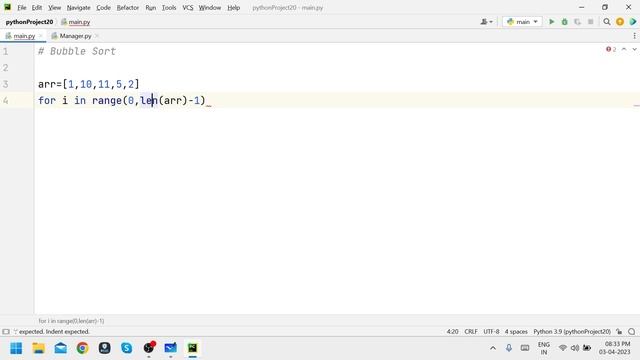The width and height of the screenshot is (640, 360).
Task: Close the Manager.py editor tab
Action: point(97,36)
